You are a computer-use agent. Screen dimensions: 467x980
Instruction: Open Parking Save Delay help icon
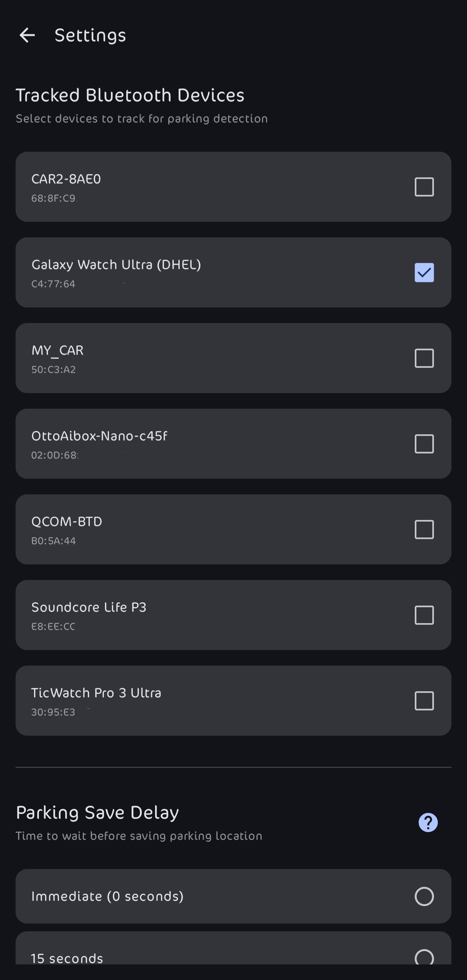428,822
